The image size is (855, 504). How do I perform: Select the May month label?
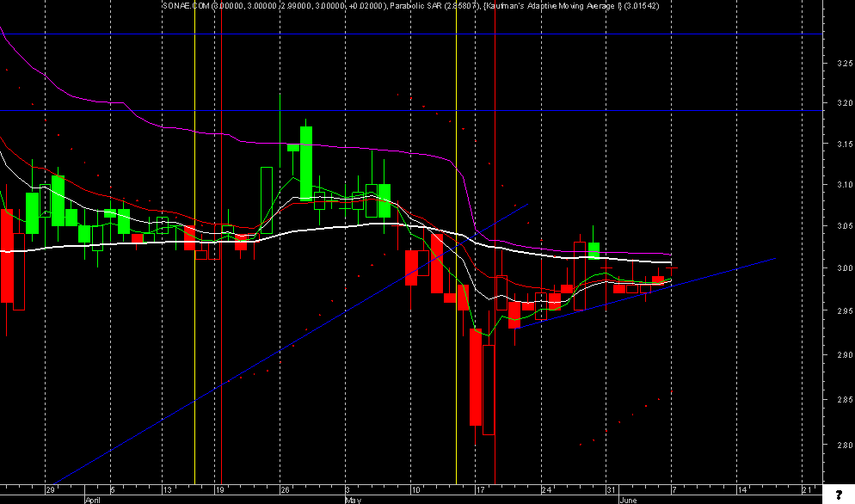point(354,501)
